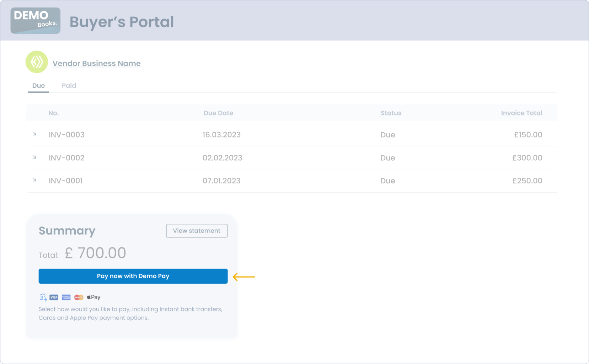Click the Due Date column header
The width and height of the screenshot is (589, 364).
(218, 113)
